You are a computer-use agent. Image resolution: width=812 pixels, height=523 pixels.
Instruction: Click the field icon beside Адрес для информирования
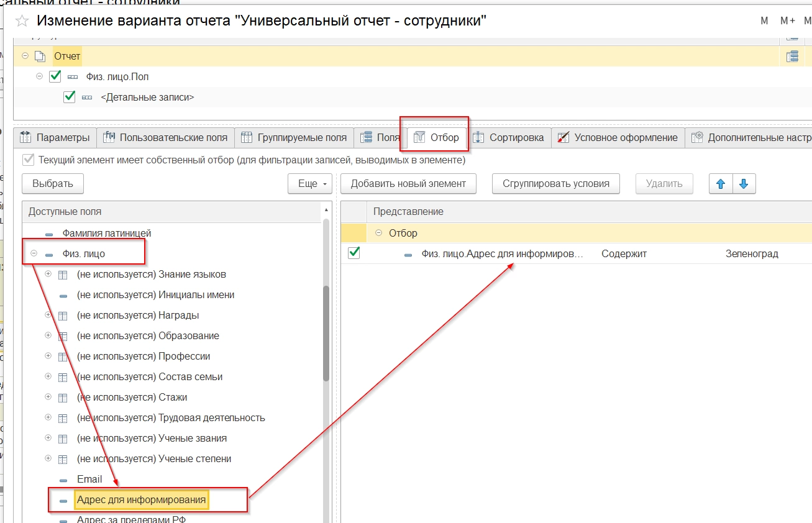click(63, 501)
